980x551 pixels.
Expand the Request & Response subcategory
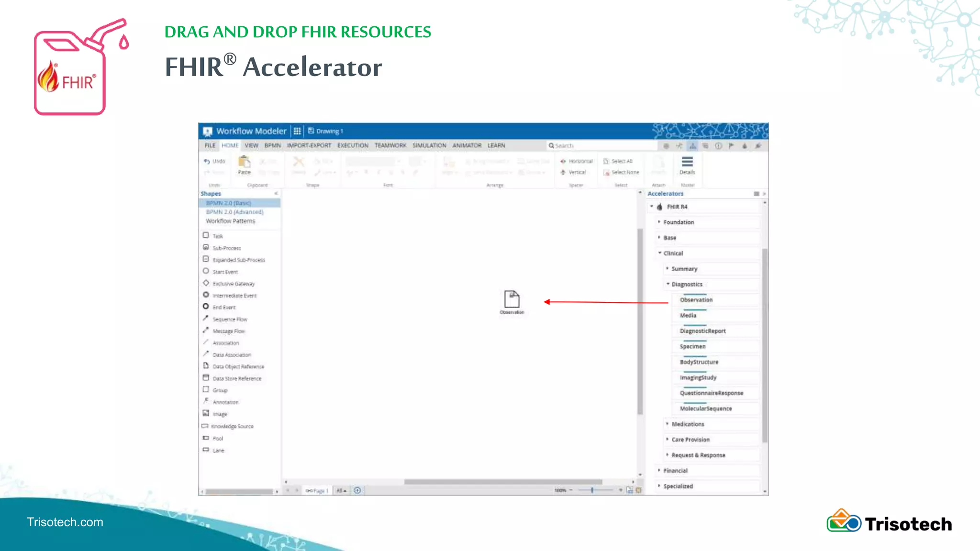668,455
